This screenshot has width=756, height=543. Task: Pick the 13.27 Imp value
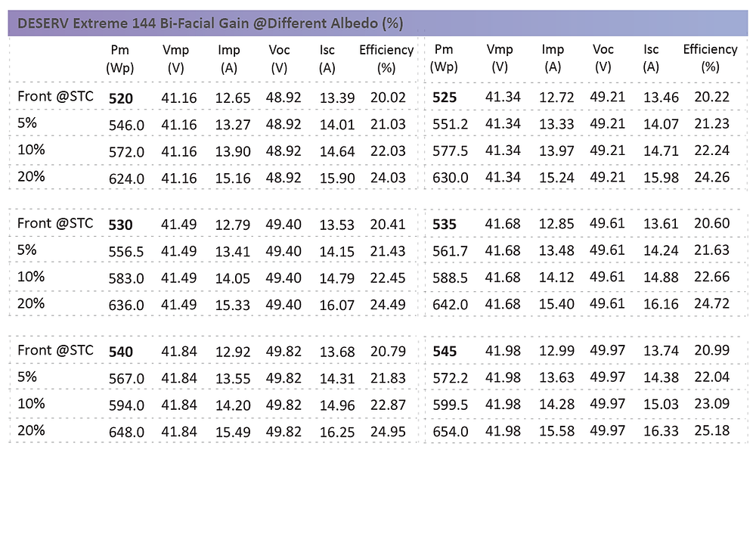pyautogui.click(x=233, y=125)
